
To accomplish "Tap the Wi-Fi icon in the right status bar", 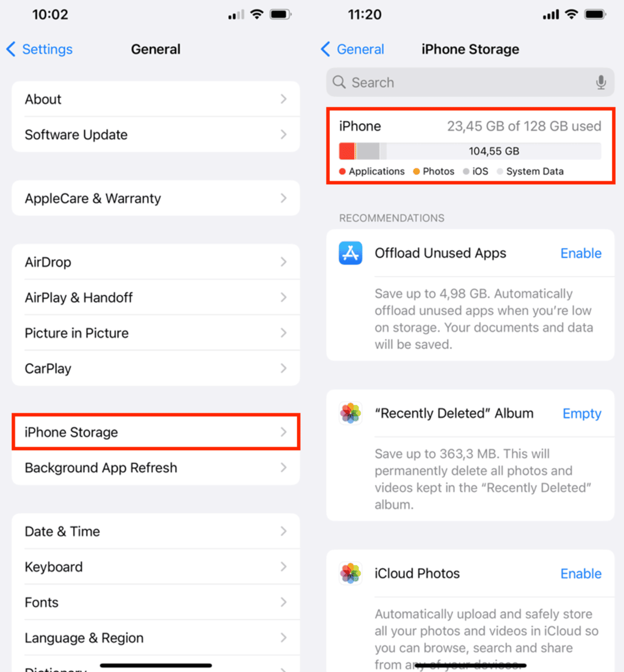I will [571, 14].
